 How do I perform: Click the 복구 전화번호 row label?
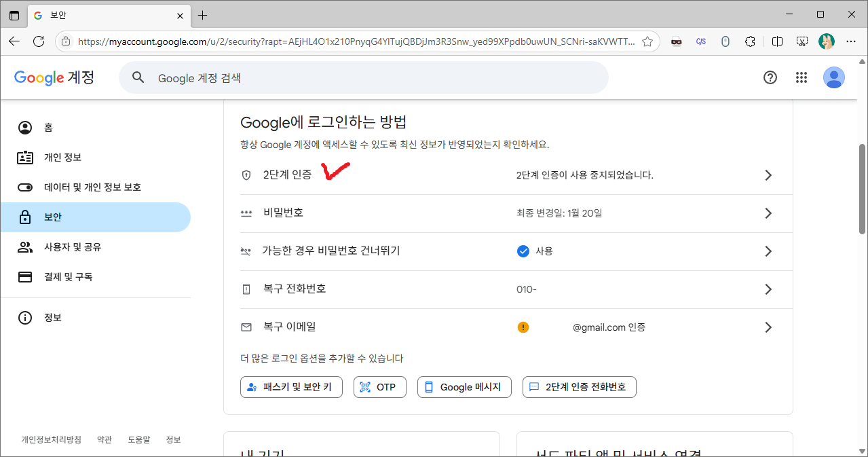point(295,289)
